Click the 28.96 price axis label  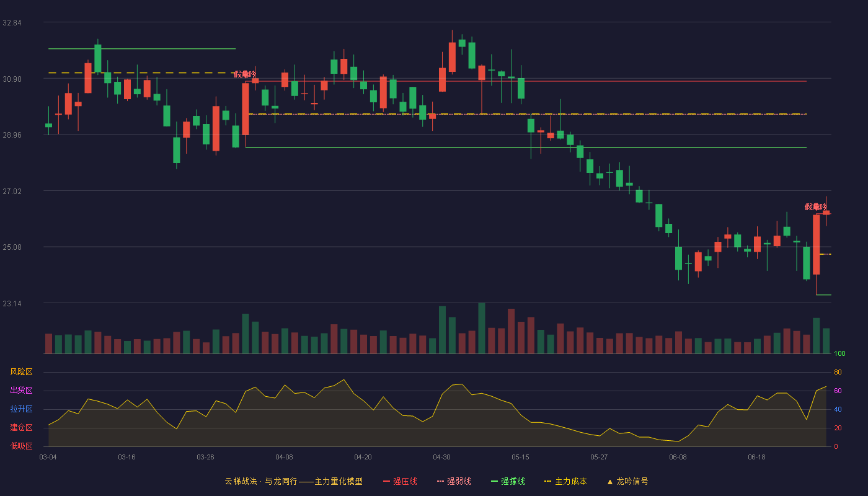(12, 135)
